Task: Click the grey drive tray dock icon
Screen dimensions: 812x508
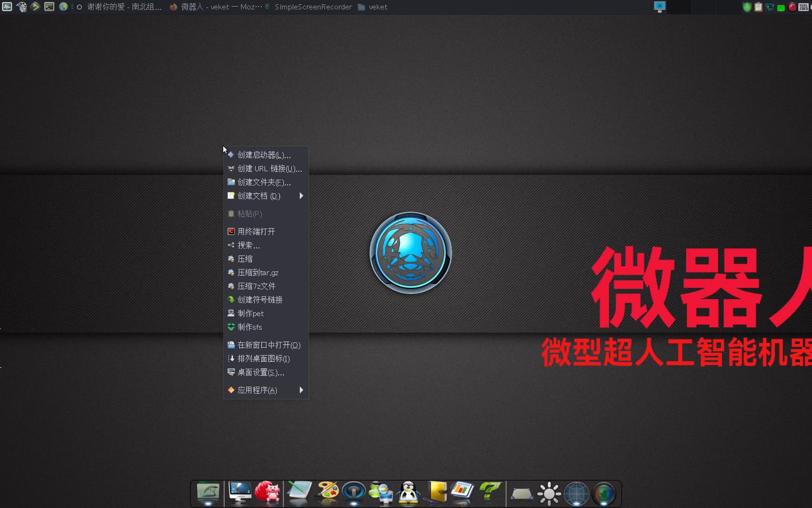Action: click(x=522, y=494)
